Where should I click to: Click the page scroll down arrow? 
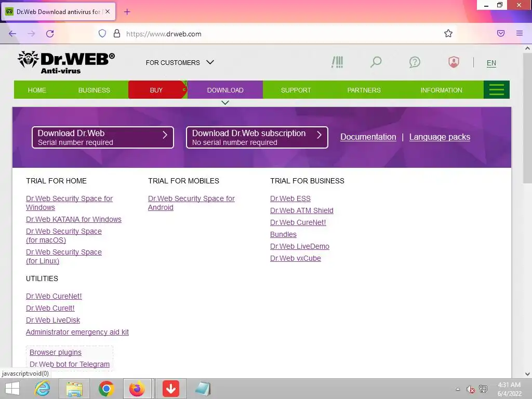[527, 374]
